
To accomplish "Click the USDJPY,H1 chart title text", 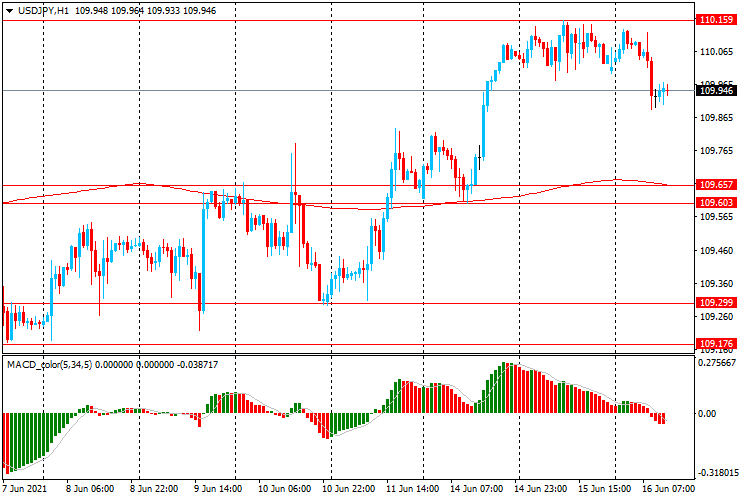I will tap(43, 10).
